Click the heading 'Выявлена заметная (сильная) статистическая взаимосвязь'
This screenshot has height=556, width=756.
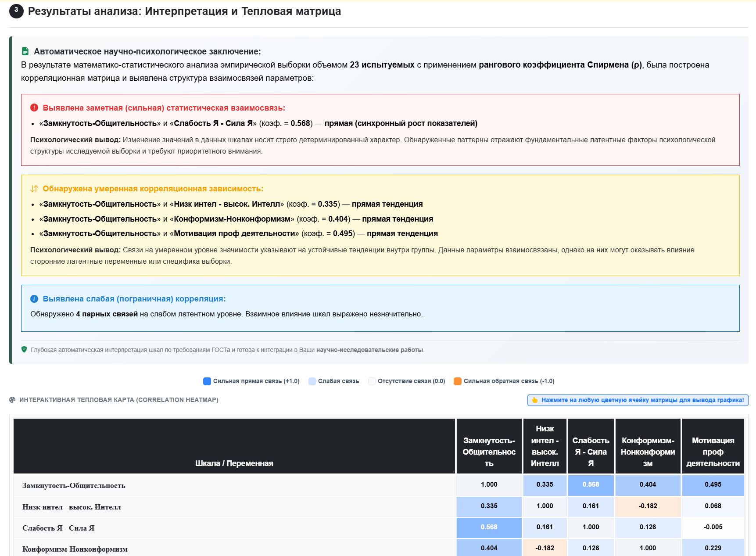pos(164,108)
